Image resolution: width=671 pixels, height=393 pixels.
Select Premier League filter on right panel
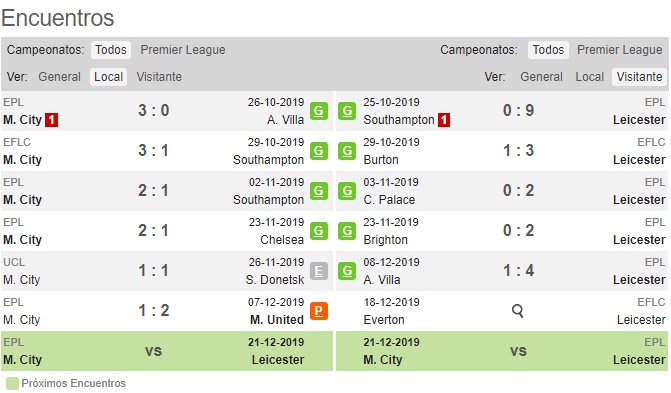coord(619,50)
